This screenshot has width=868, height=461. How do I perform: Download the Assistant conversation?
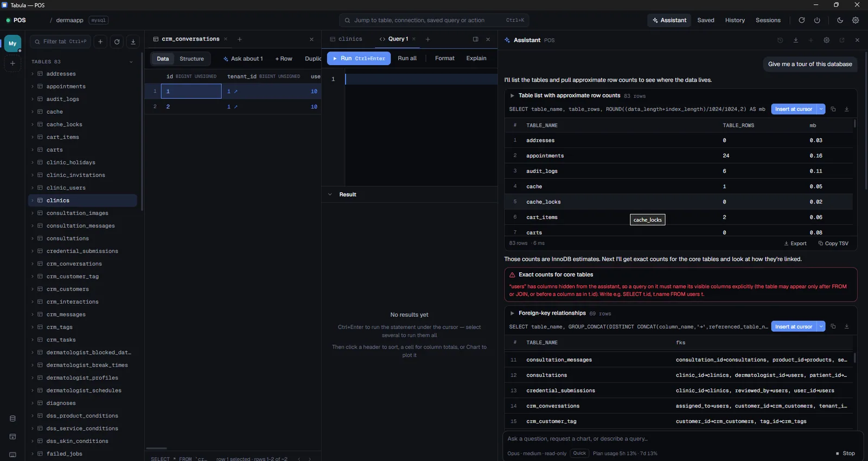(795, 40)
